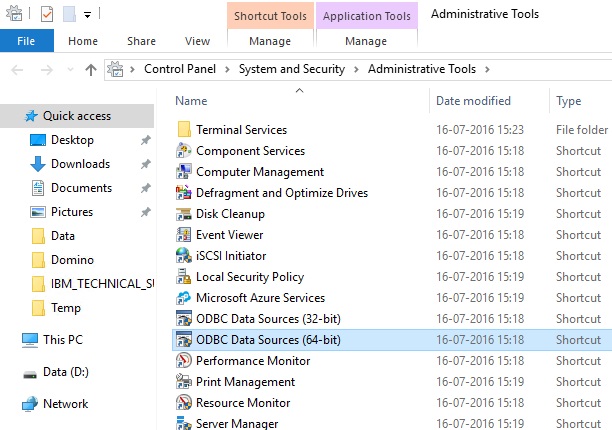Click the New folder quick access icon

69,15
